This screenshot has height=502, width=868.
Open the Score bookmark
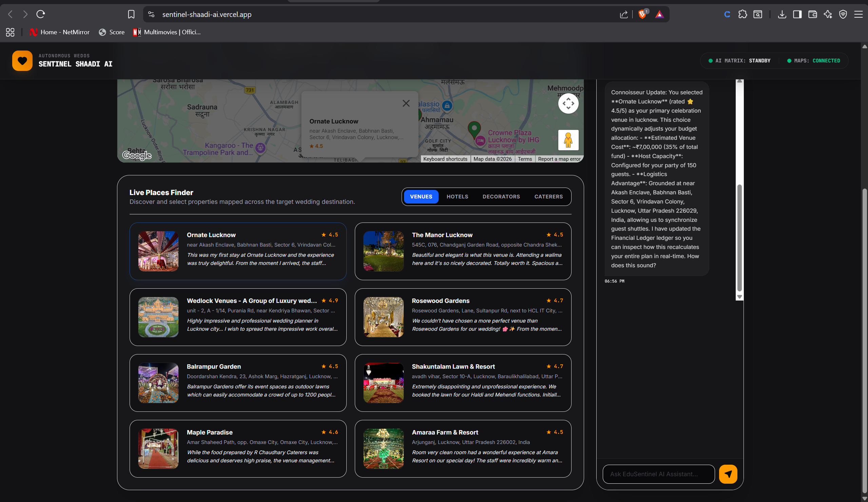click(112, 32)
